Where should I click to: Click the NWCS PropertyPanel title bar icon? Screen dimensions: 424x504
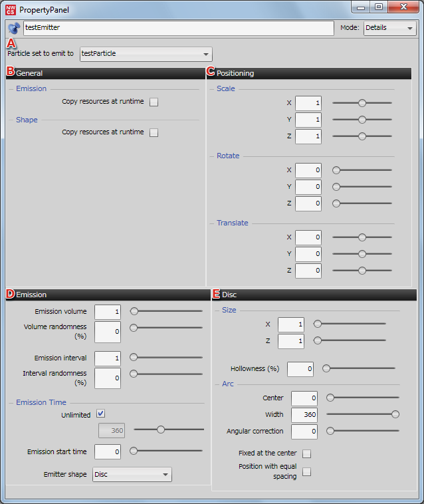pyautogui.click(x=11, y=10)
